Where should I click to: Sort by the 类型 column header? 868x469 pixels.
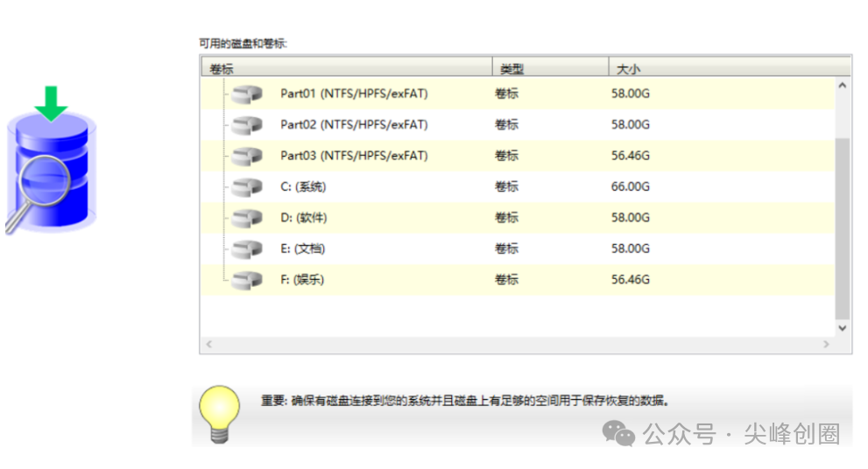551,66
